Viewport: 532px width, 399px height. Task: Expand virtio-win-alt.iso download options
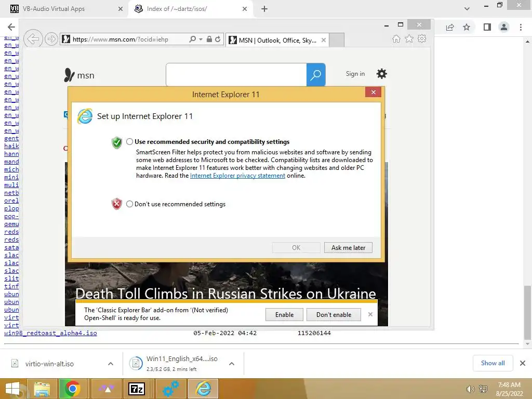(x=111, y=364)
